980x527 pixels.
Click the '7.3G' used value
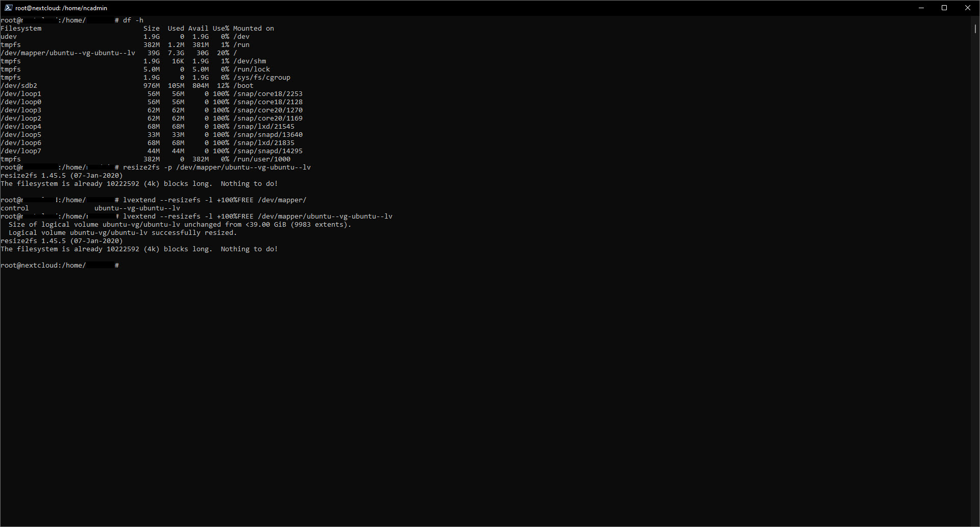coord(176,53)
